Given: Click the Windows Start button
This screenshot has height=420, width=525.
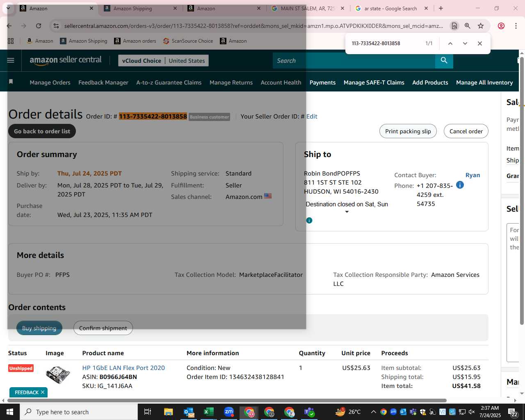Looking at the screenshot, I should (x=10, y=412).
